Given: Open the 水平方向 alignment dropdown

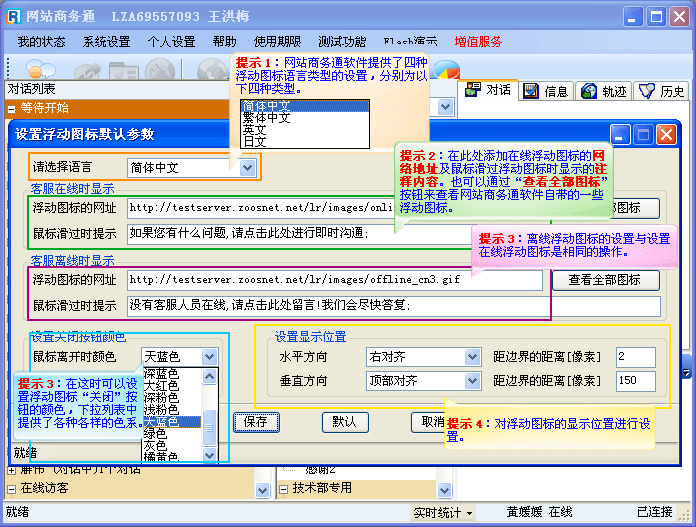Looking at the screenshot, I should [x=472, y=356].
